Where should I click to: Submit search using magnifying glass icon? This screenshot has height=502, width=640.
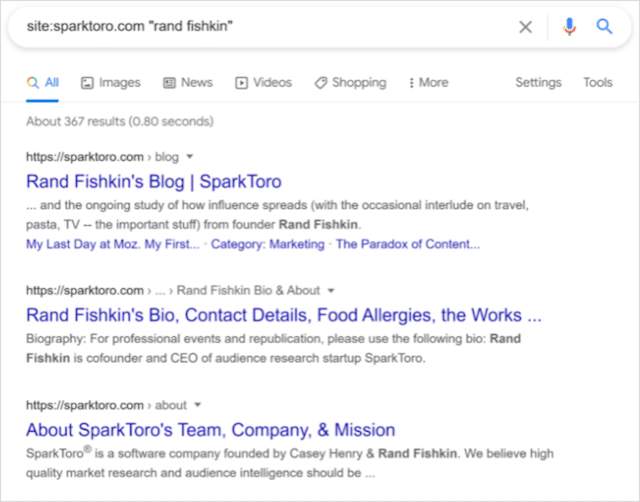pyautogui.click(x=605, y=27)
